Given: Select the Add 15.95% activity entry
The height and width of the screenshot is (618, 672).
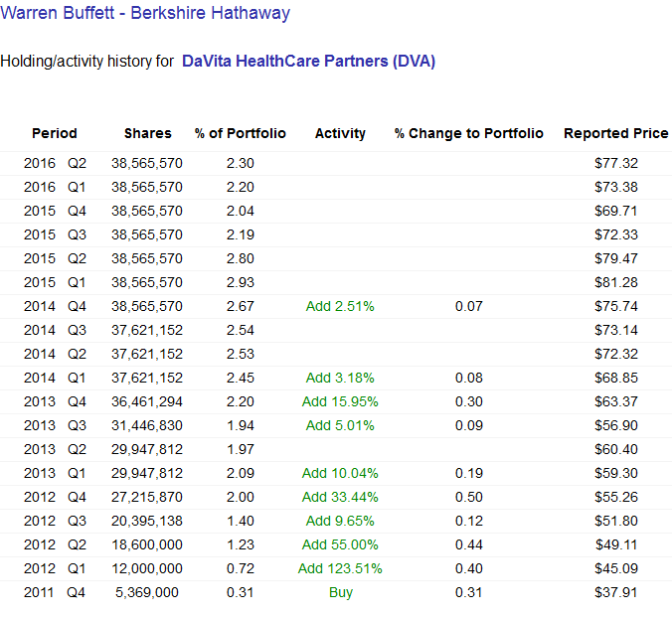Looking at the screenshot, I should (340, 402).
